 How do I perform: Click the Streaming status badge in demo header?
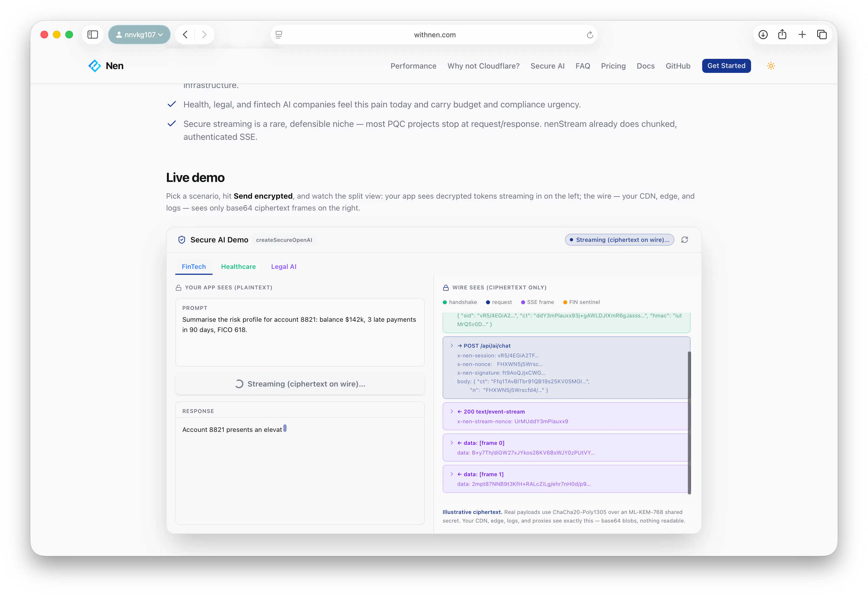click(x=619, y=240)
